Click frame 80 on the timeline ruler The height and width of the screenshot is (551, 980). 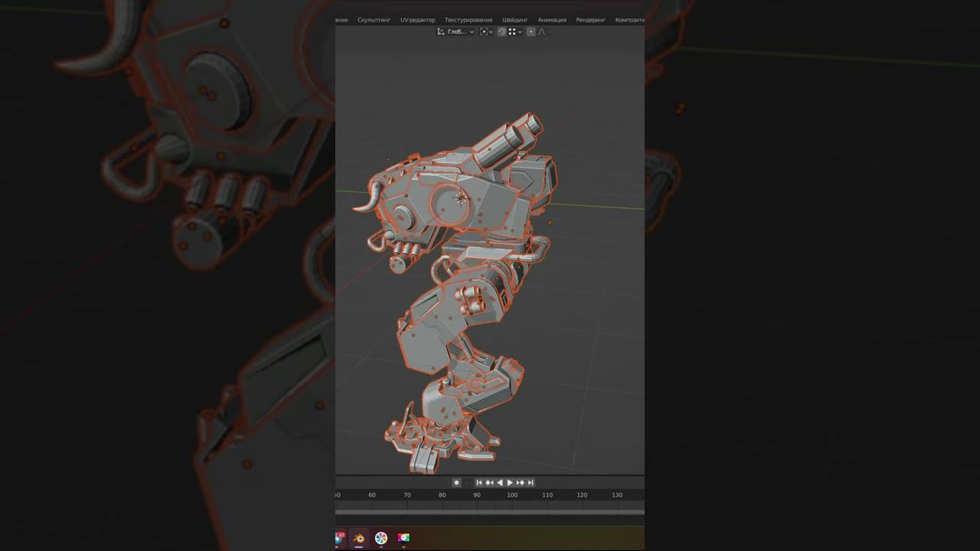[442, 495]
